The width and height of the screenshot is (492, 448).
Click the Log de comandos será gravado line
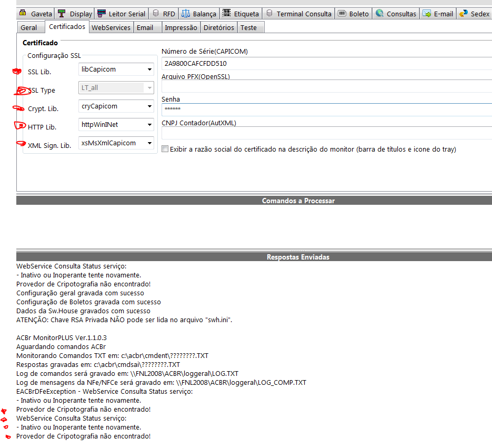[x=127, y=374]
